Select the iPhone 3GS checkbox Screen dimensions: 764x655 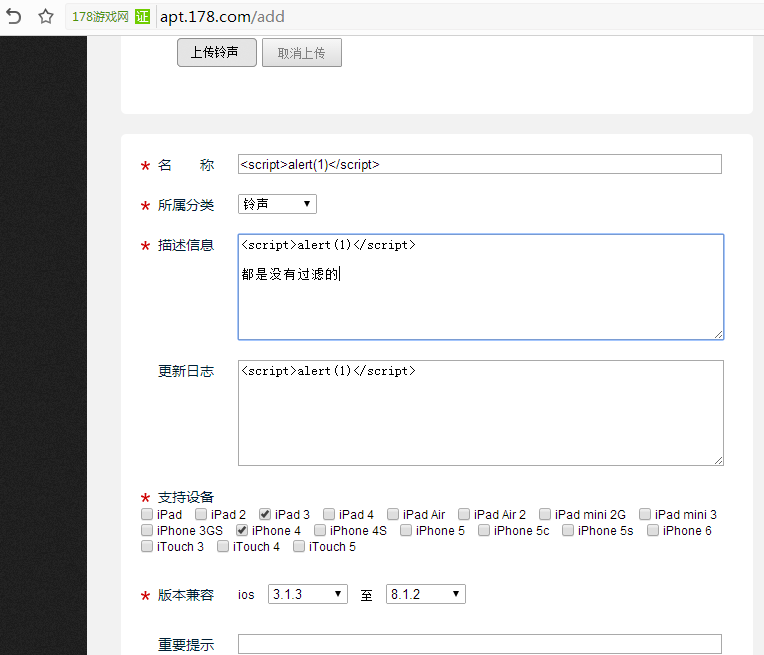[147, 530]
